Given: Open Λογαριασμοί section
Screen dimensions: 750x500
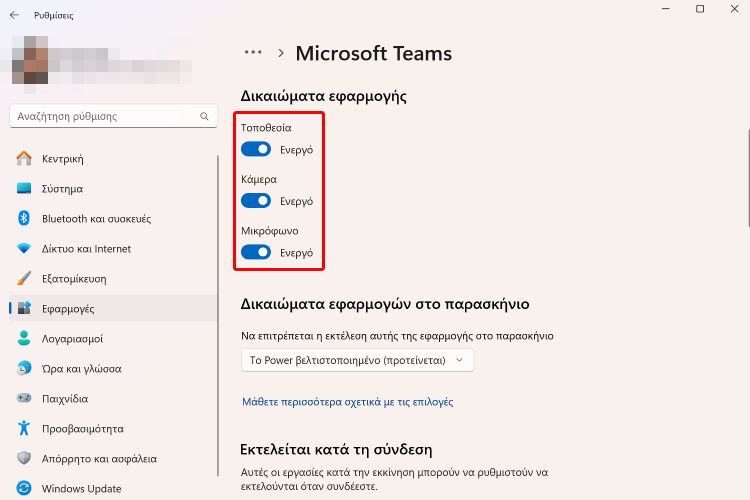Looking at the screenshot, I should pyautogui.click(x=113, y=338).
